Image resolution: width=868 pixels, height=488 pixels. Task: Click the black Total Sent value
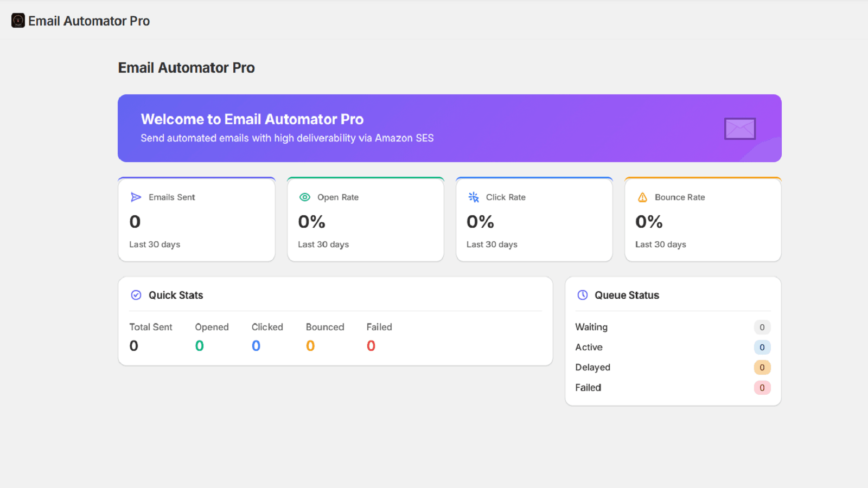[134, 346]
